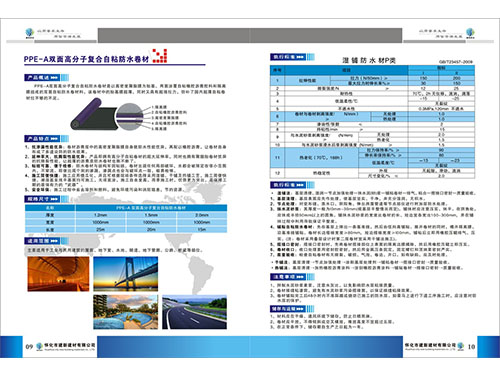
Task: Open the suspension bridge sunset photo
Action: click(x=126, y=274)
